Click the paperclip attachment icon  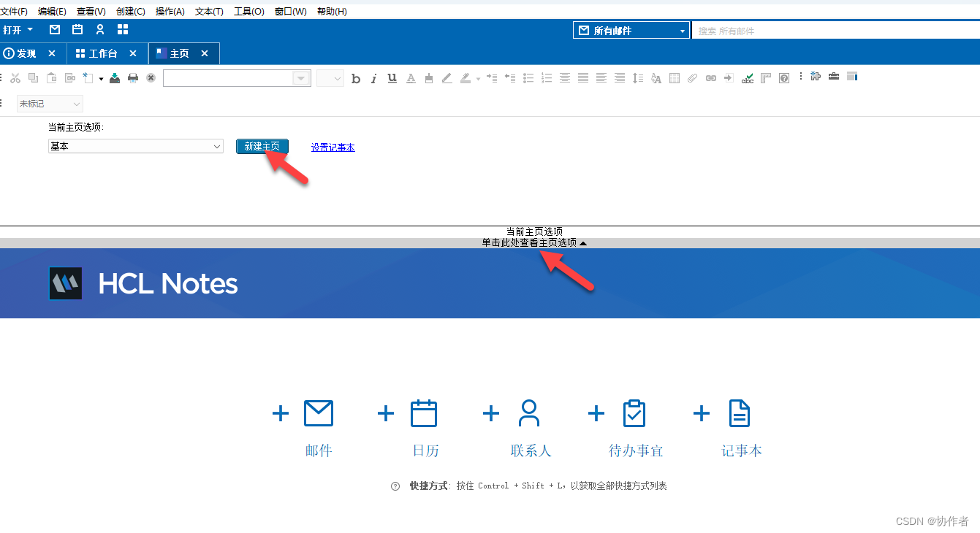(x=692, y=78)
